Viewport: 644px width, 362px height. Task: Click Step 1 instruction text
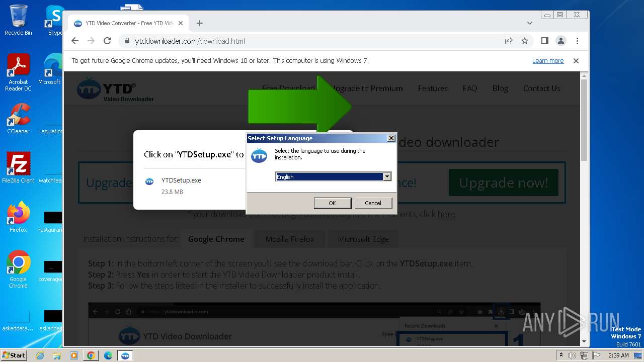point(280,263)
